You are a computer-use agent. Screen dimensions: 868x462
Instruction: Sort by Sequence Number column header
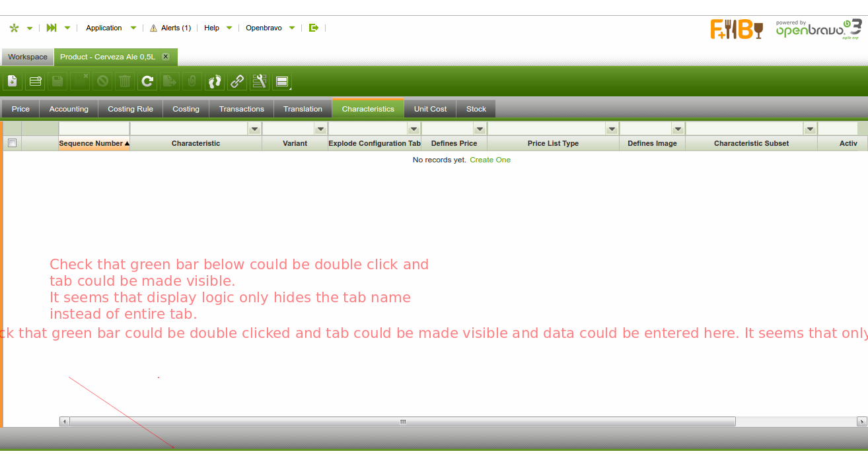pos(94,143)
